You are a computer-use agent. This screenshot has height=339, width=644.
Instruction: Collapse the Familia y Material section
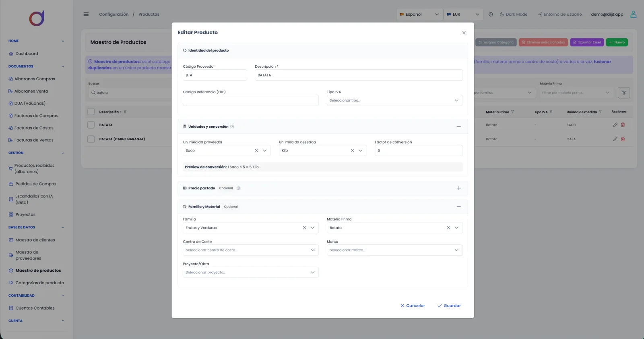458,207
